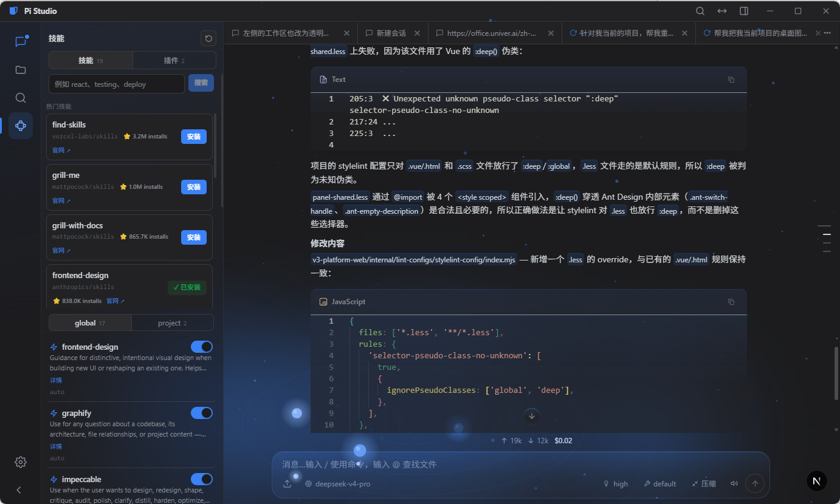Image resolution: width=840 pixels, height=504 pixels.
Task: Open 官网 link for find-skills
Action: click(x=61, y=150)
